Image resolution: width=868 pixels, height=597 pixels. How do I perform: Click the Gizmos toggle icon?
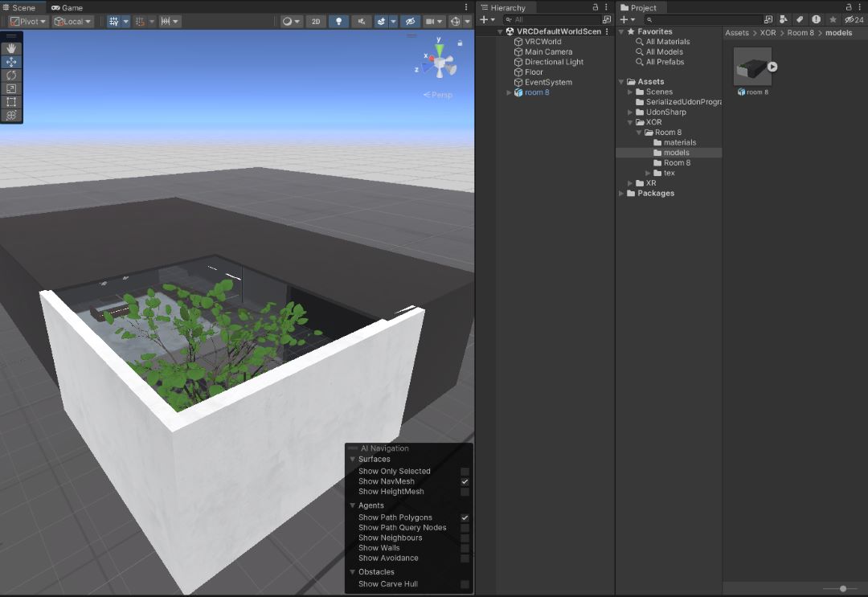455,22
